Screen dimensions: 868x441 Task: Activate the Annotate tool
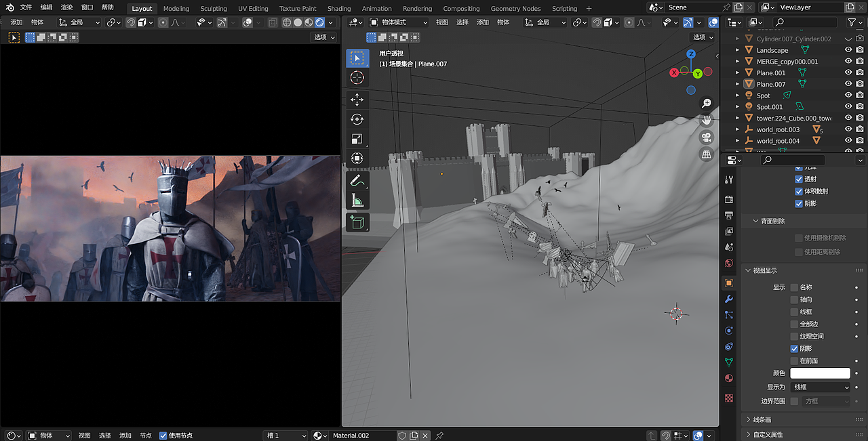(x=357, y=180)
